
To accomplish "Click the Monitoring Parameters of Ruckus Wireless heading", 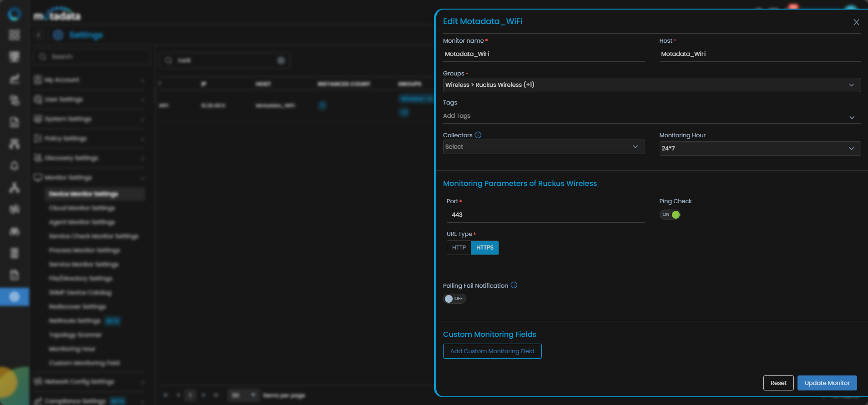I will point(520,184).
